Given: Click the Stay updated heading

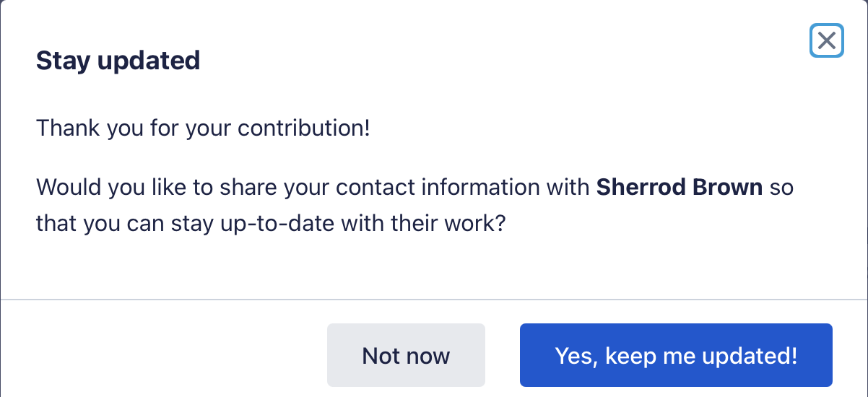Looking at the screenshot, I should click(118, 61).
